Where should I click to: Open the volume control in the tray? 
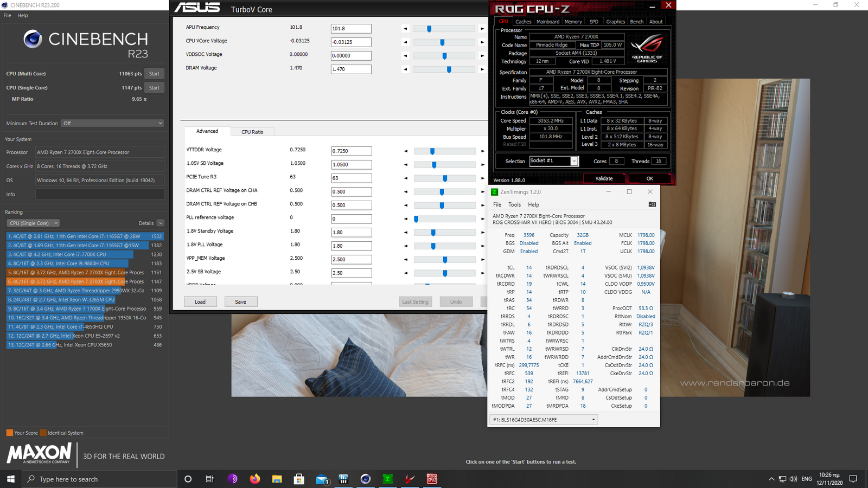point(793,479)
